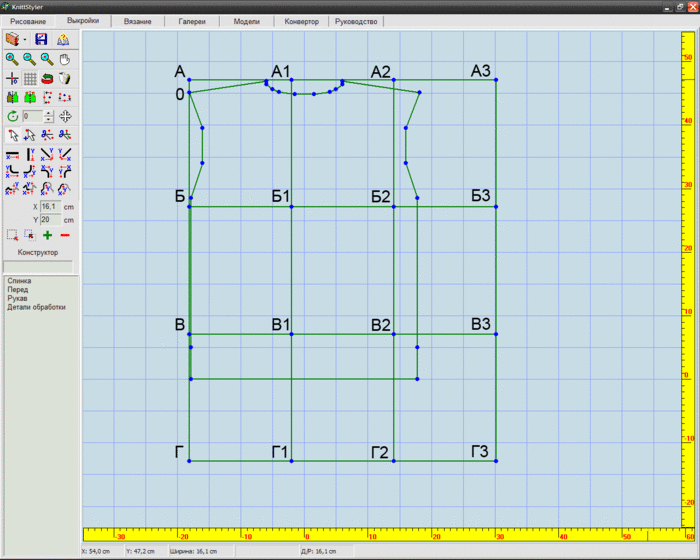
Task: Click the overlapping dotted rectangles selection icon
Action: click(x=29, y=235)
